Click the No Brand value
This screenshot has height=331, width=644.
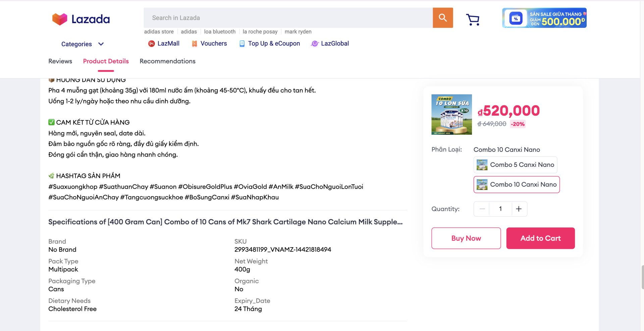coord(62,250)
